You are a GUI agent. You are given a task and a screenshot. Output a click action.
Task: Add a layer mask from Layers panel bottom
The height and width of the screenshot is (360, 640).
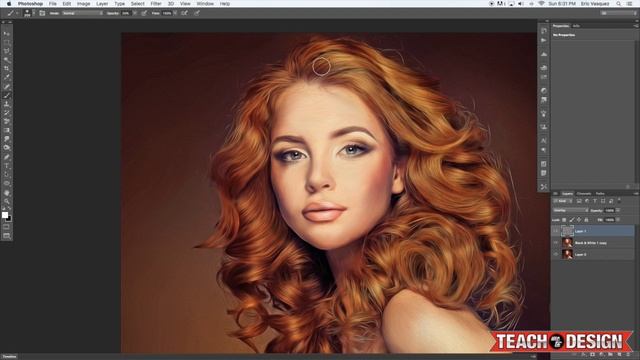pos(593,355)
